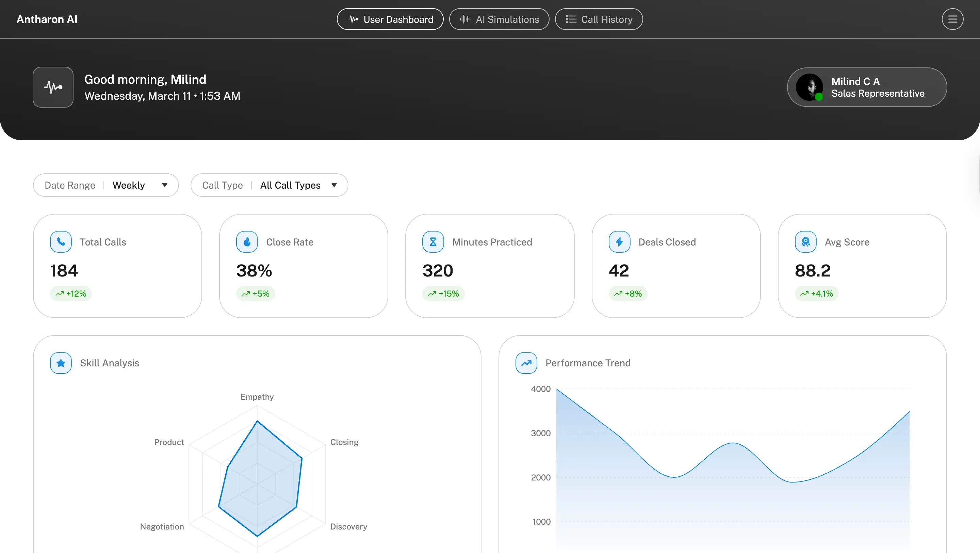Click the Total Calls value 184
This screenshot has width=980, height=553.
click(64, 271)
